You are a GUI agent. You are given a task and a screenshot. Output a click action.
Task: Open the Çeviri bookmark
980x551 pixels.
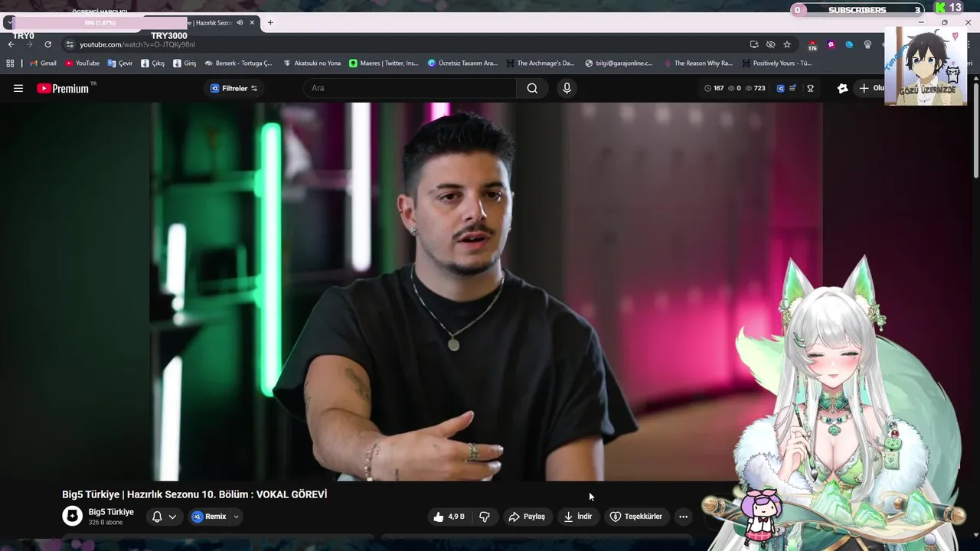120,64
